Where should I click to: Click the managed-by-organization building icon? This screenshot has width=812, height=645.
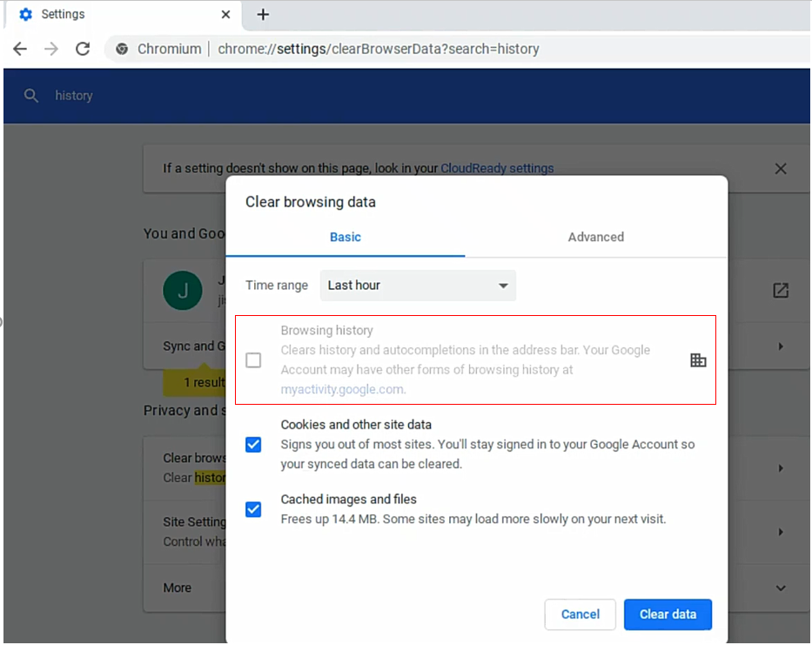tap(698, 360)
